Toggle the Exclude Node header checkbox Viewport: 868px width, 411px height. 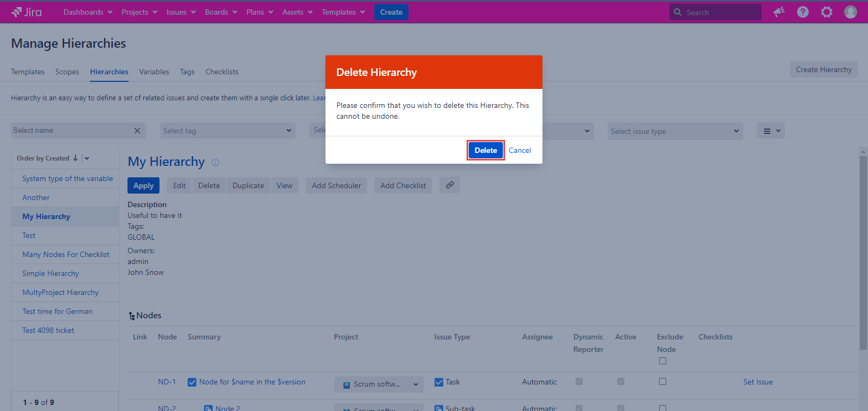point(662,361)
